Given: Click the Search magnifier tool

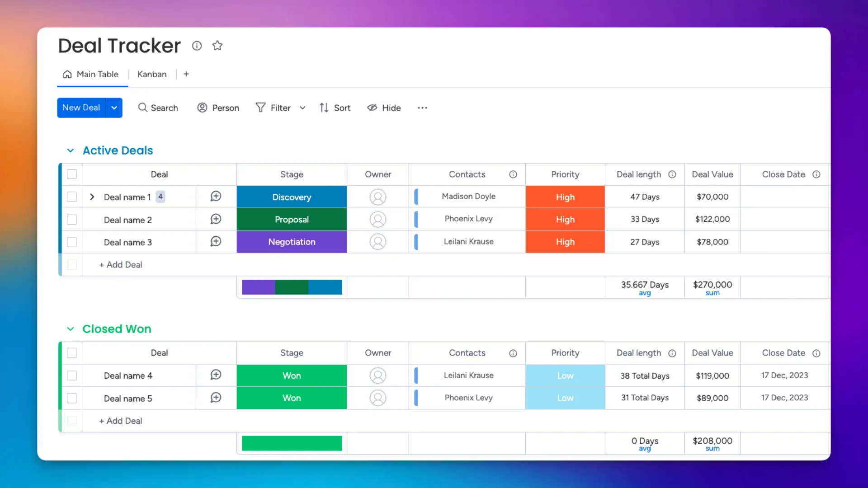Looking at the screenshot, I should click(x=158, y=108).
